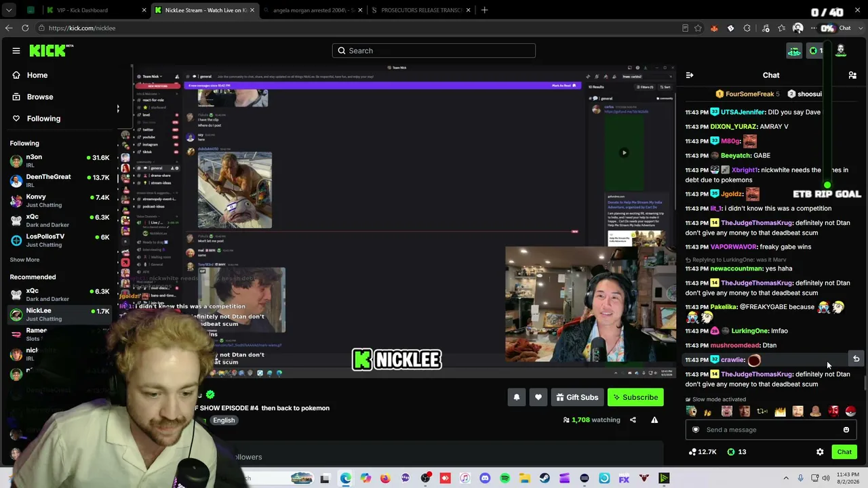Switch to the Prosecutors Release Transcript tab
The image size is (868, 488).
click(x=420, y=10)
